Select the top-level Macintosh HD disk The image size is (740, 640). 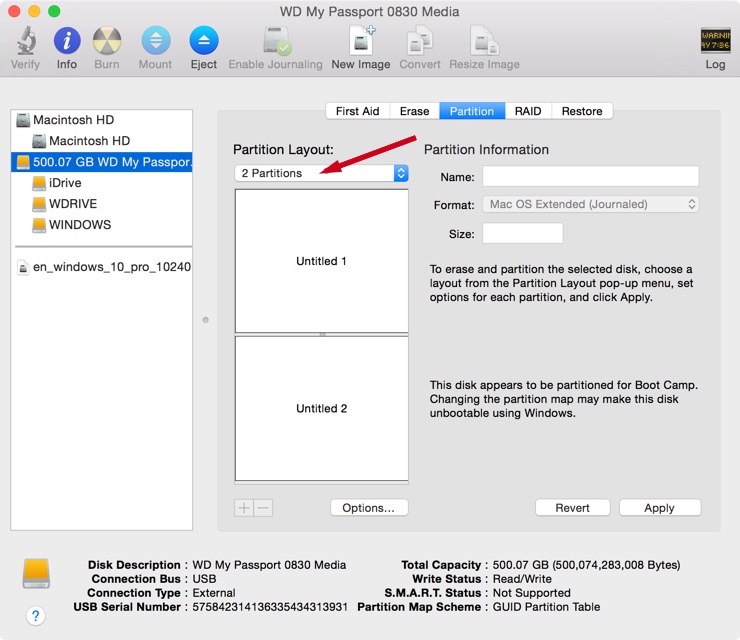pyautogui.click(x=101, y=120)
